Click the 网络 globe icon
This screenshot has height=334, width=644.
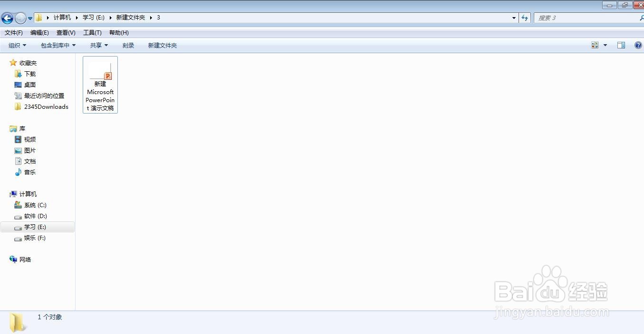[x=13, y=259]
